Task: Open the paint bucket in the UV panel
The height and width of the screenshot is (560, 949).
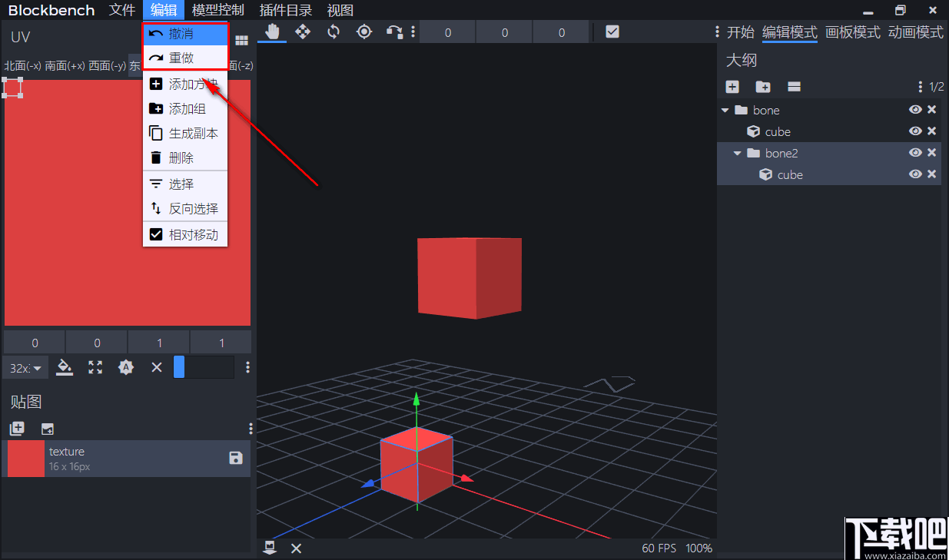Action: point(65,367)
